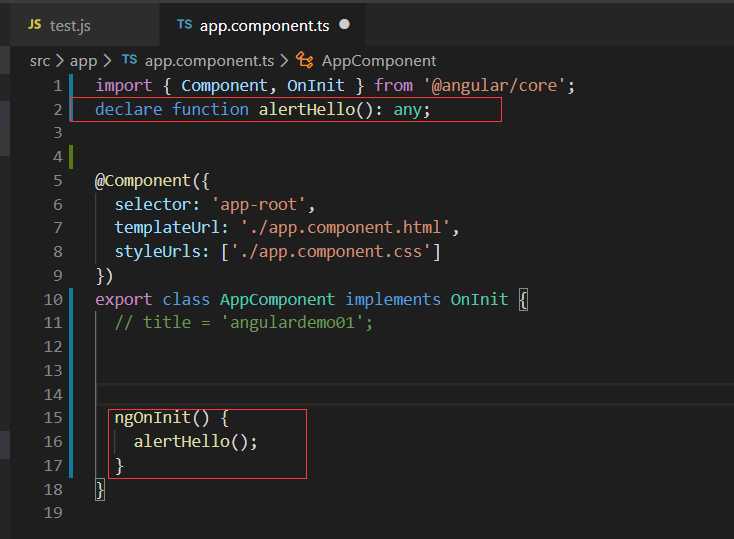Click 'OnInit' in the import on line 1

[316, 86]
